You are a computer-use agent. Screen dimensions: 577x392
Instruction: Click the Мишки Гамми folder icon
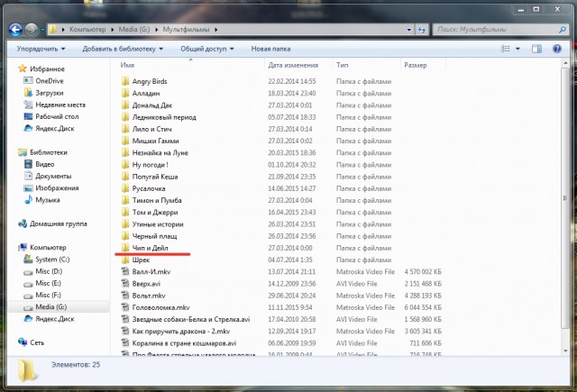[x=125, y=141]
